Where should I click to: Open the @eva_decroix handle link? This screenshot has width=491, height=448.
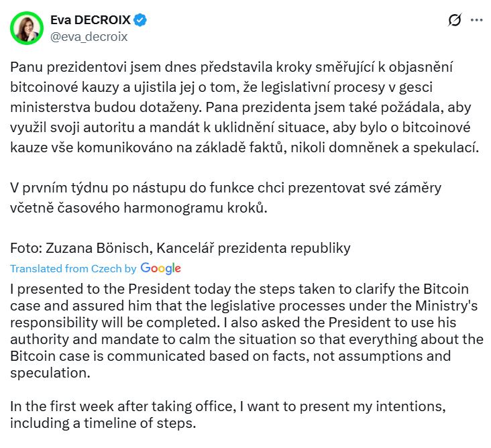point(89,37)
